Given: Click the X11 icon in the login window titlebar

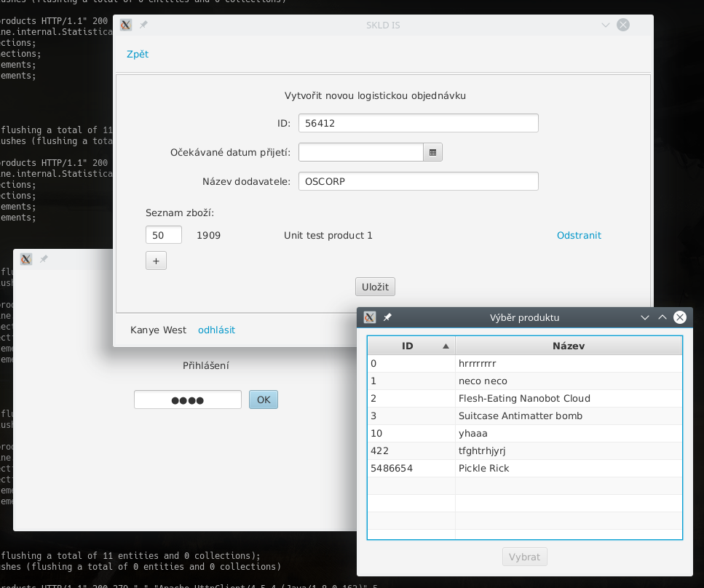Looking at the screenshot, I should [26, 259].
